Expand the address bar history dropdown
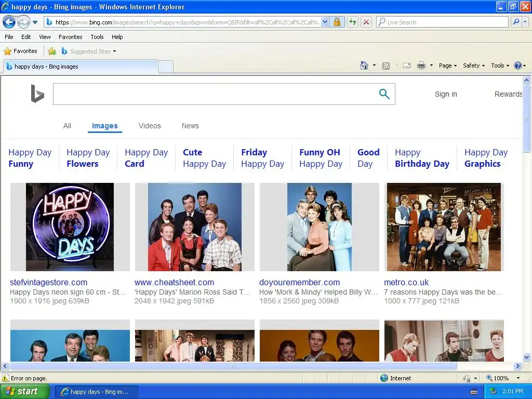The width and height of the screenshot is (532, 399). pyautogui.click(x=325, y=22)
